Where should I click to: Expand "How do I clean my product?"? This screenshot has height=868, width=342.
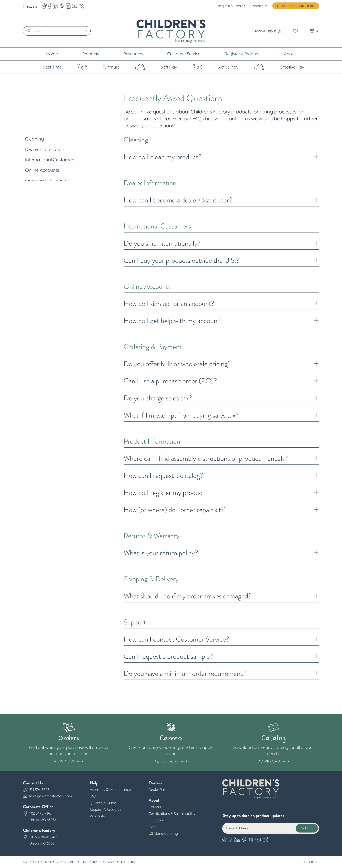(x=316, y=157)
